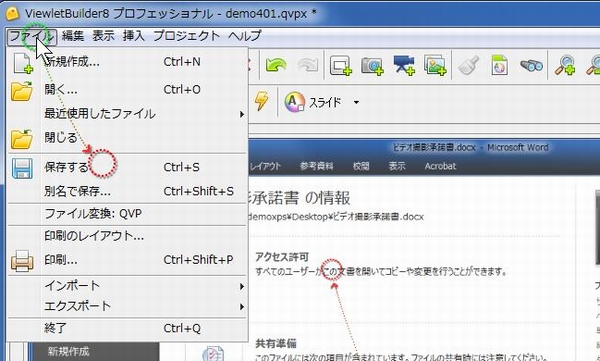Choose 新規作成... from the File menu
The height and width of the screenshot is (361, 600).
(127, 62)
